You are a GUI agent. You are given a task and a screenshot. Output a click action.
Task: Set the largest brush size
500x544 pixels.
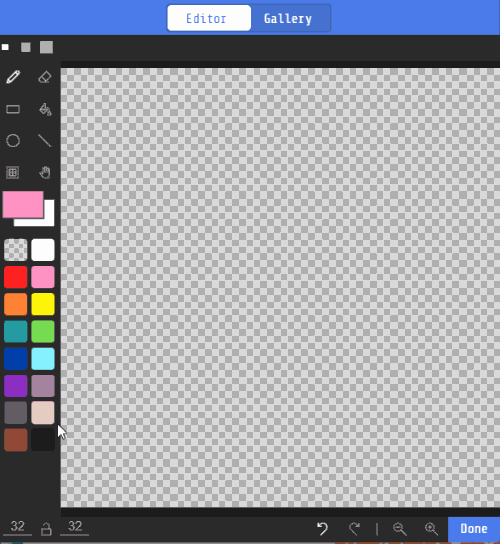click(46, 47)
